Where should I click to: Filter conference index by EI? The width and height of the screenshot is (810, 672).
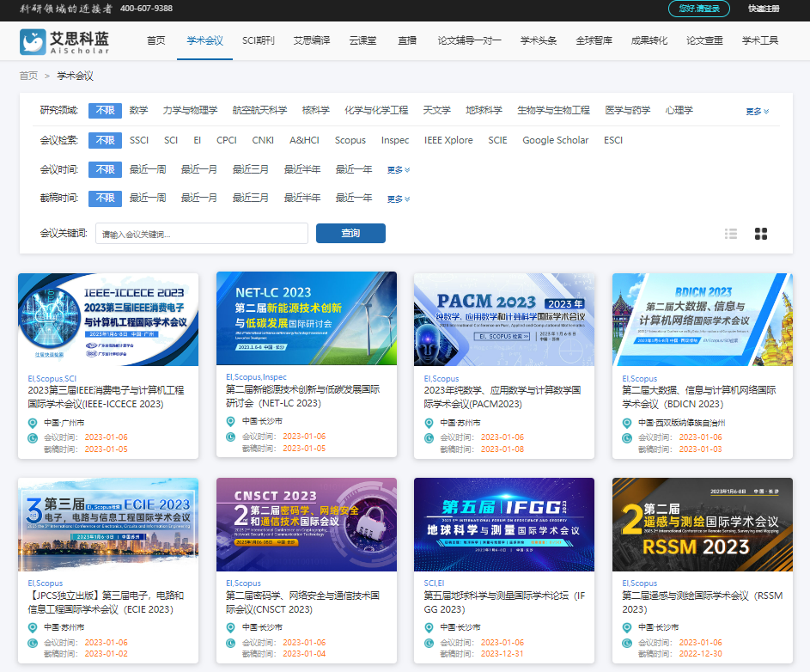coord(197,140)
